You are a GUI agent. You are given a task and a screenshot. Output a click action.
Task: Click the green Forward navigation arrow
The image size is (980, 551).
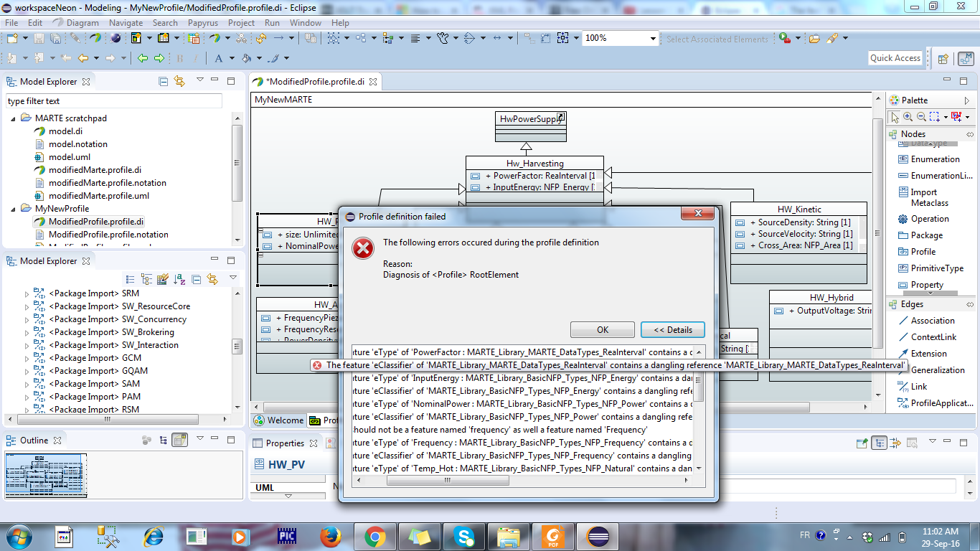(x=159, y=58)
